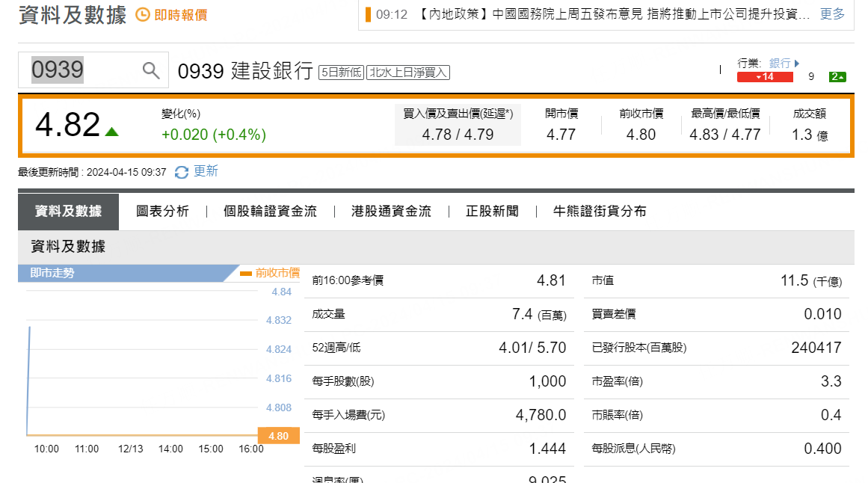
Task: Click the 北水上日淨買入 tag
Action: click(x=407, y=72)
